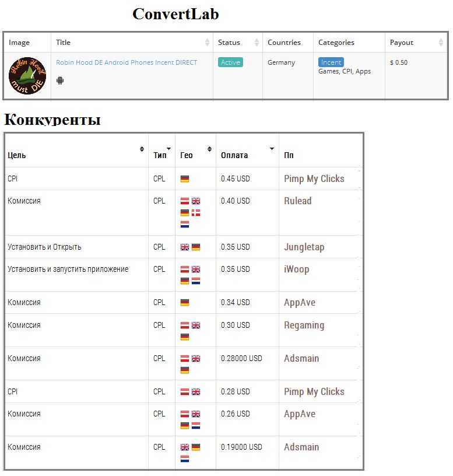
Task: Open AppAve link in the 0.26 USD row
Action: (300, 414)
